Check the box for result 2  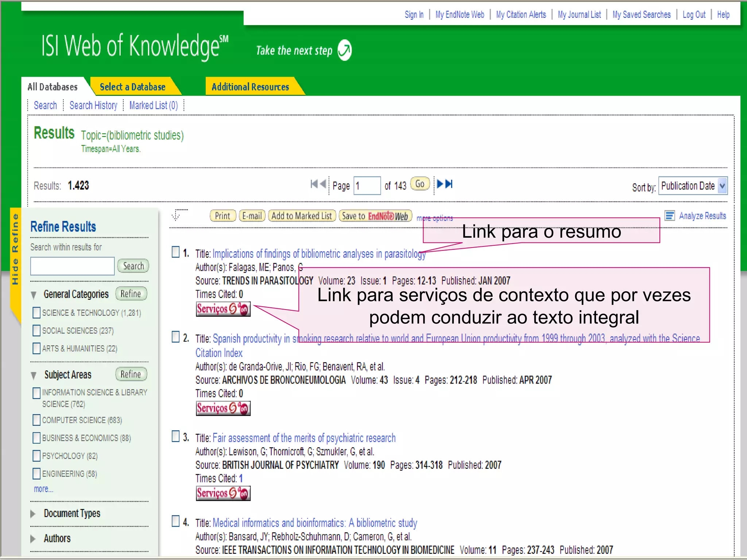(175, 337)
